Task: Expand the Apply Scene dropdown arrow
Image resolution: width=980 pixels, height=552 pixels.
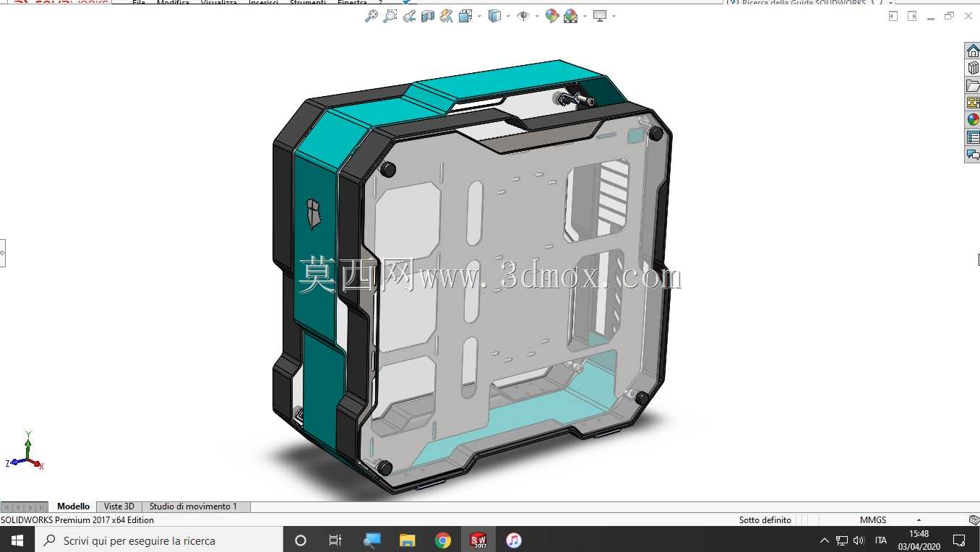Action: 585,16
